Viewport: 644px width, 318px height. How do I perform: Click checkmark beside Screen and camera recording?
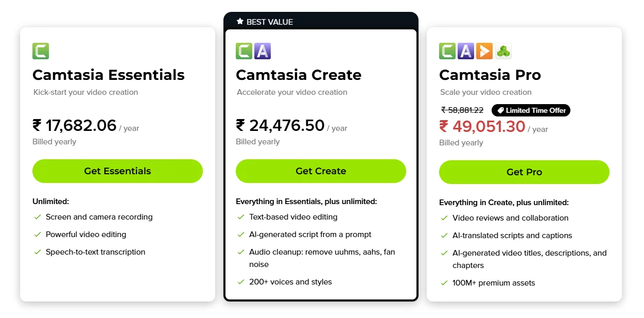pyautogui.click(x=38, y=217)
